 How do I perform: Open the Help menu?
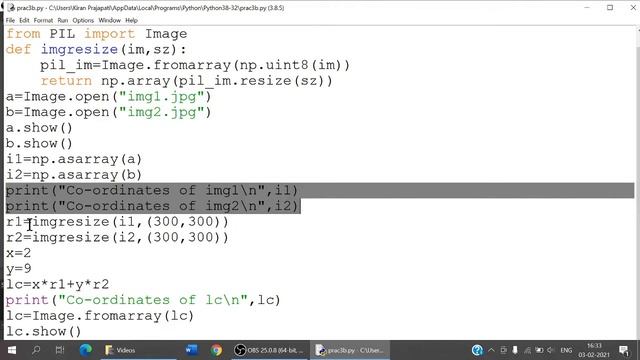tap(131, 20)
